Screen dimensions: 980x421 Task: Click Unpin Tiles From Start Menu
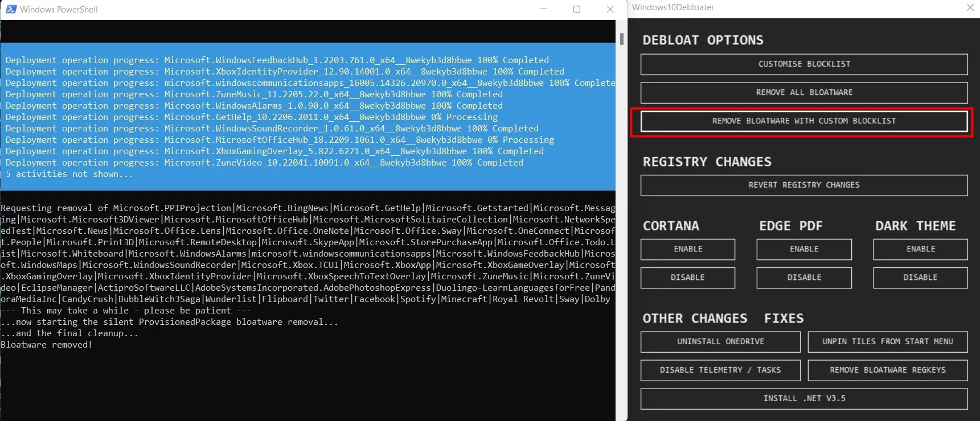point(888,342)
